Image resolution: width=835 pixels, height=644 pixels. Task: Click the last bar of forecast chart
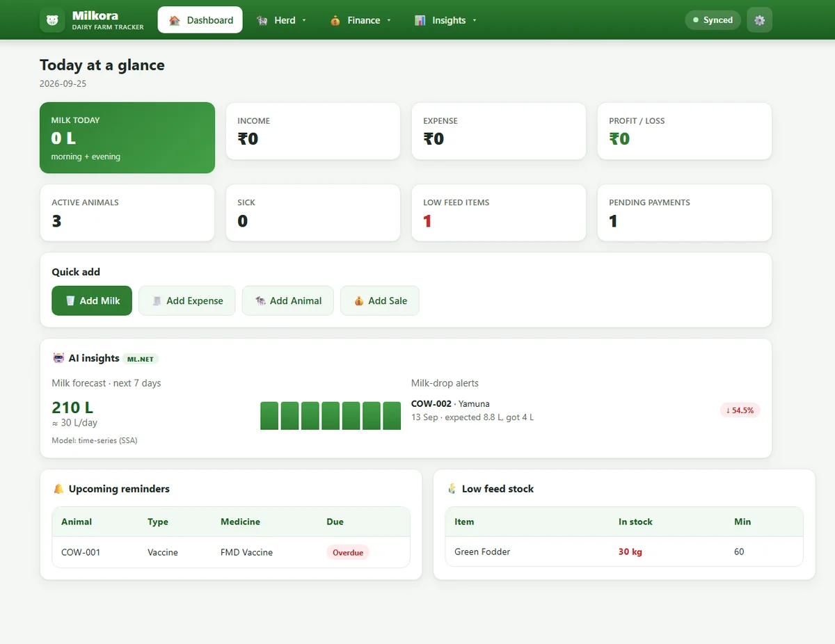pyautogui.click(x=392, y=416)
